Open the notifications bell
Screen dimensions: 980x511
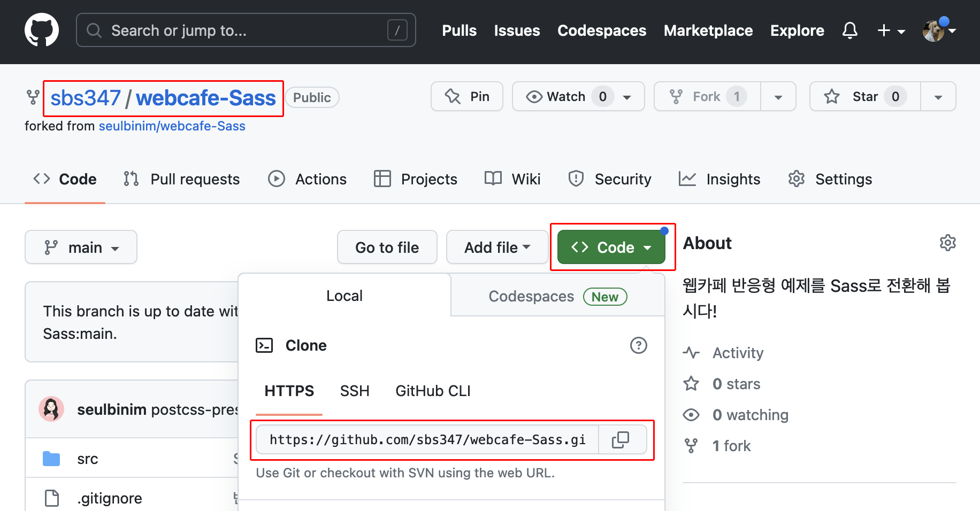[849, 30]
